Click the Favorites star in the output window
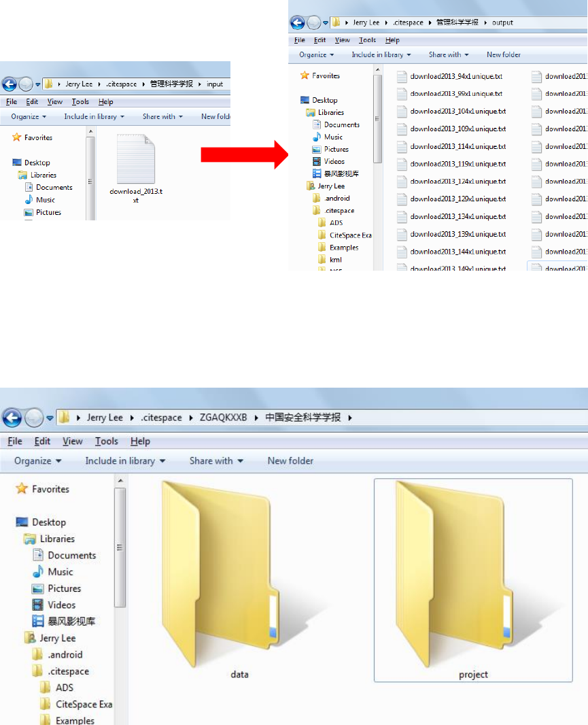The height and width of the screenshot is (725, 588). click(304, 75)
